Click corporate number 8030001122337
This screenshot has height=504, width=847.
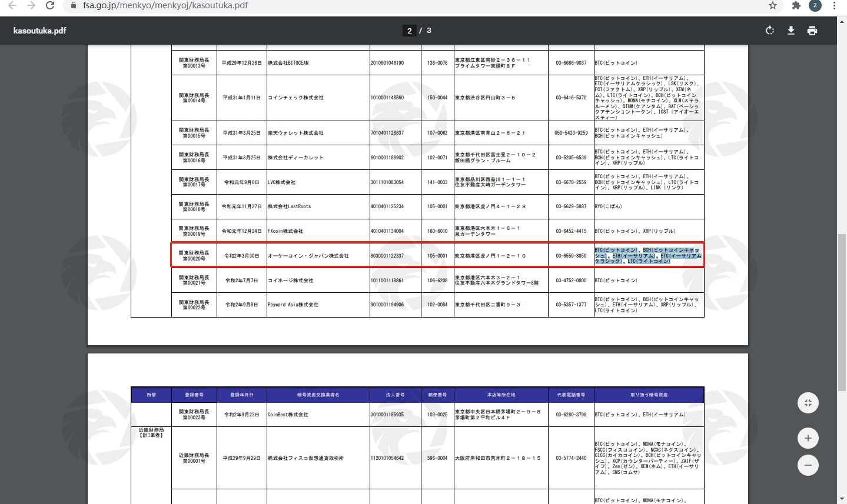387,256
